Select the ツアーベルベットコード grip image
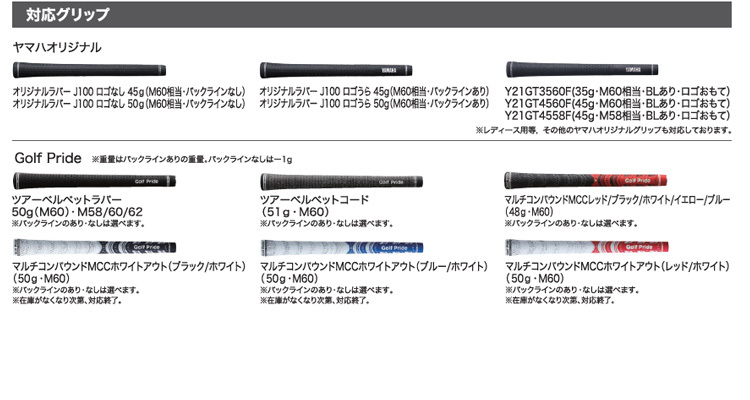This screenshot has width=750, height=400. coord(342,181)
